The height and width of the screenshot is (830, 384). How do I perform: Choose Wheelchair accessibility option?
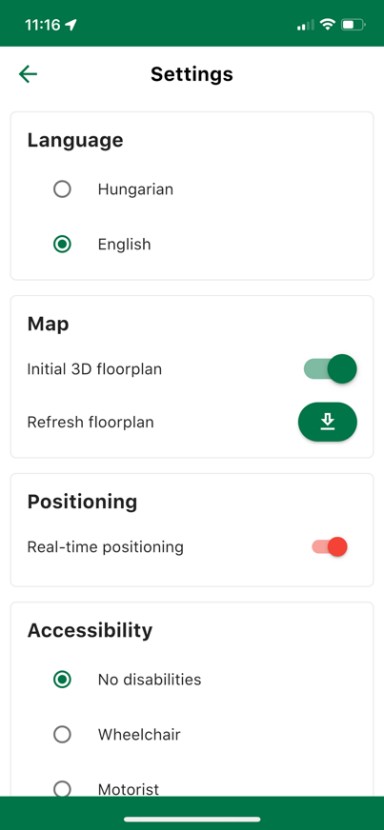point(62,734)
